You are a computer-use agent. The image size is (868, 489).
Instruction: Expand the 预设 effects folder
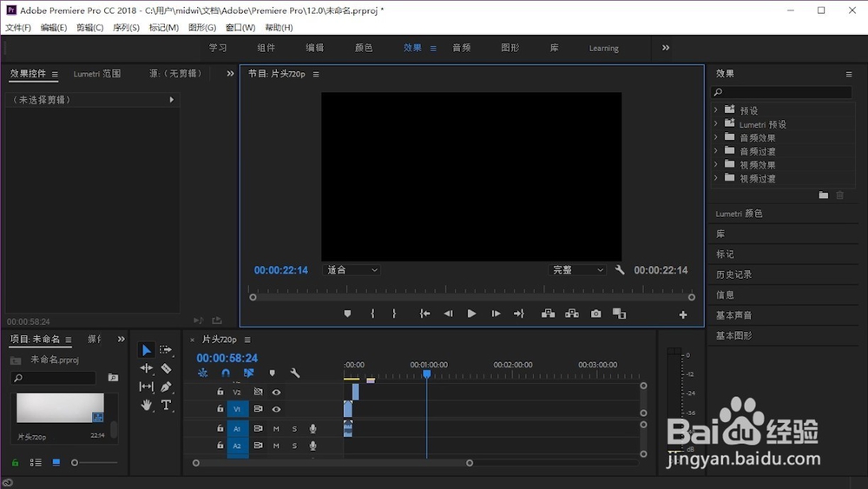point(716,110)
